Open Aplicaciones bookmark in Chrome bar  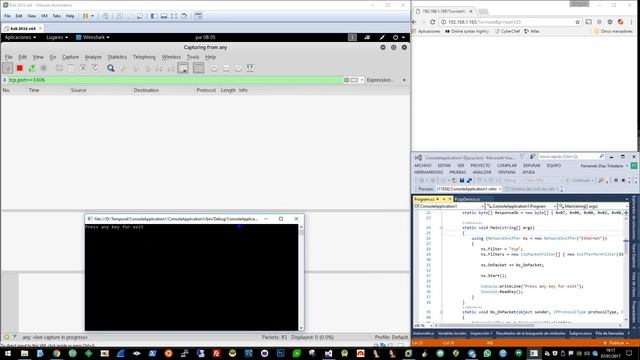click(426, 31)
